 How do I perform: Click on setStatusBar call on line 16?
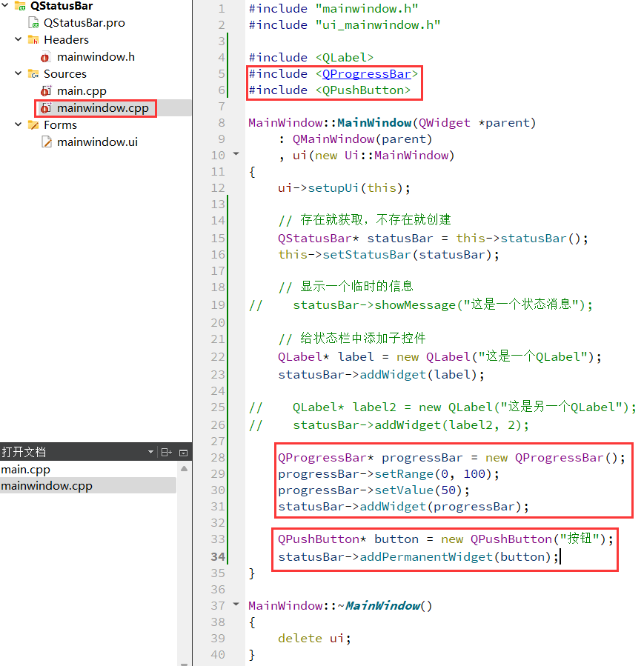(367, 254)
